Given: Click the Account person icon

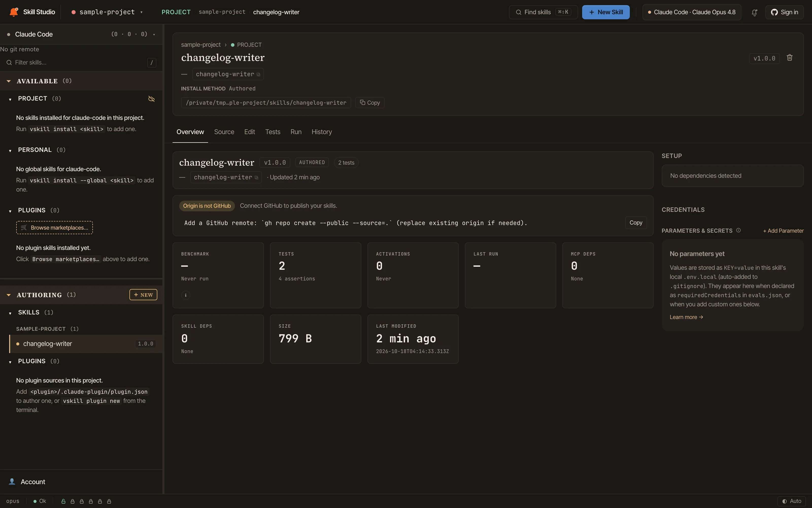Looking at the screenshot, I should (12, 482).
